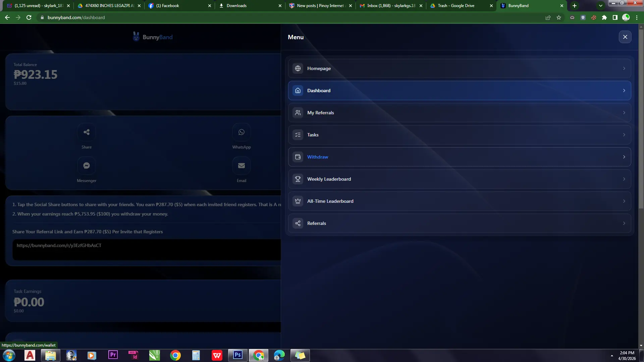Open the Chrome three-dot menu

tap(637, 17)
